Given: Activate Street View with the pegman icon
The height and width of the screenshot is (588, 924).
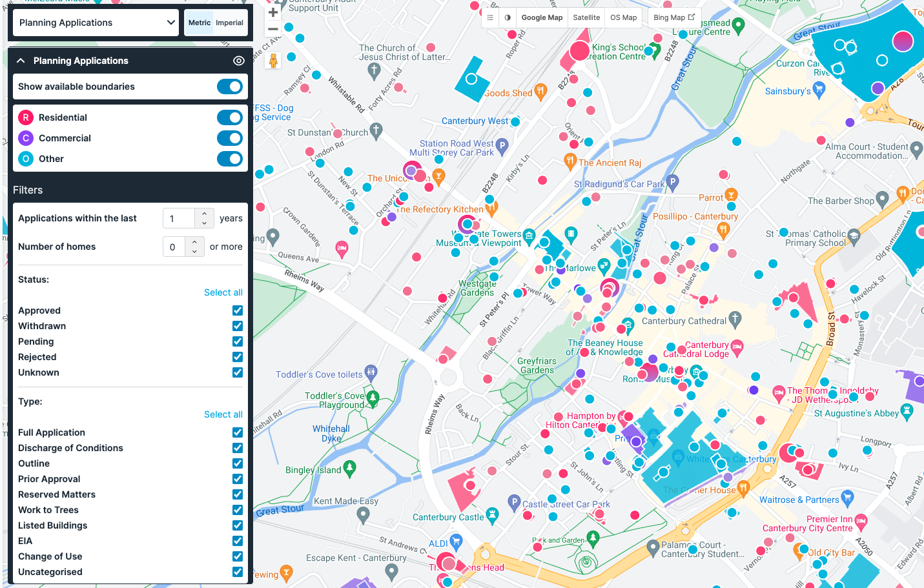Looking at the screenshot, I should 272,61.
